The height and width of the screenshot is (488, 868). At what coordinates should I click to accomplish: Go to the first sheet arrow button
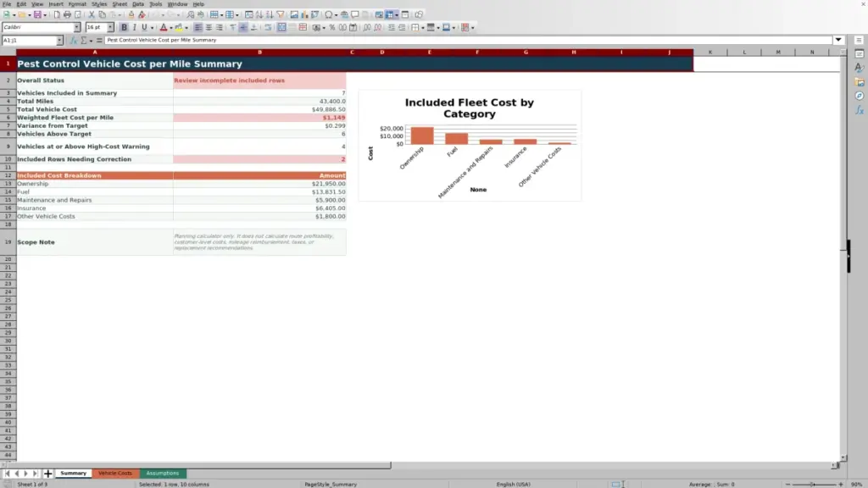[7, 473]
